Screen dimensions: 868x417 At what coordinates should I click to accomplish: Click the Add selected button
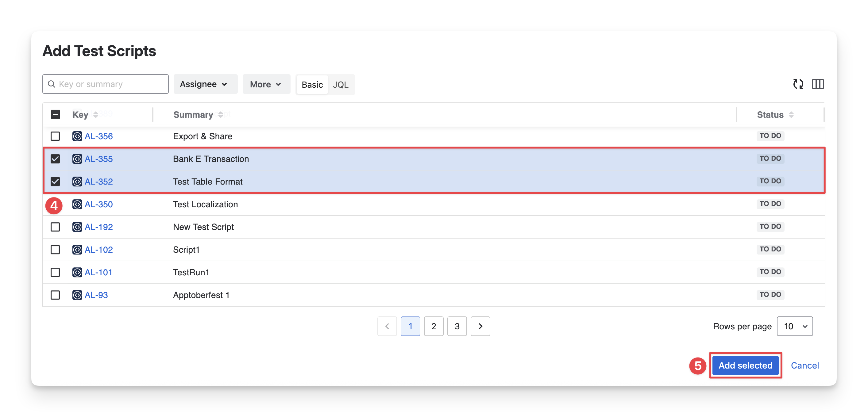(x=745, y=365)
